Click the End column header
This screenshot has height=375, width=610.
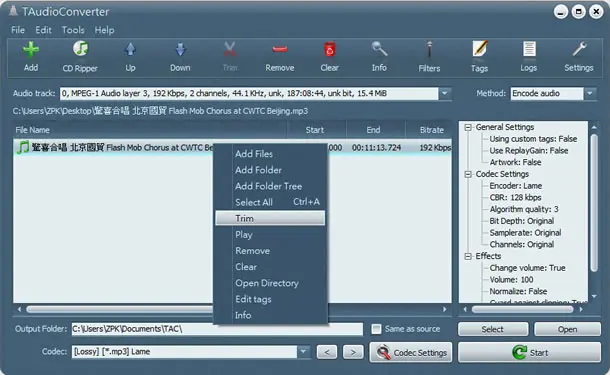[375, 130]
